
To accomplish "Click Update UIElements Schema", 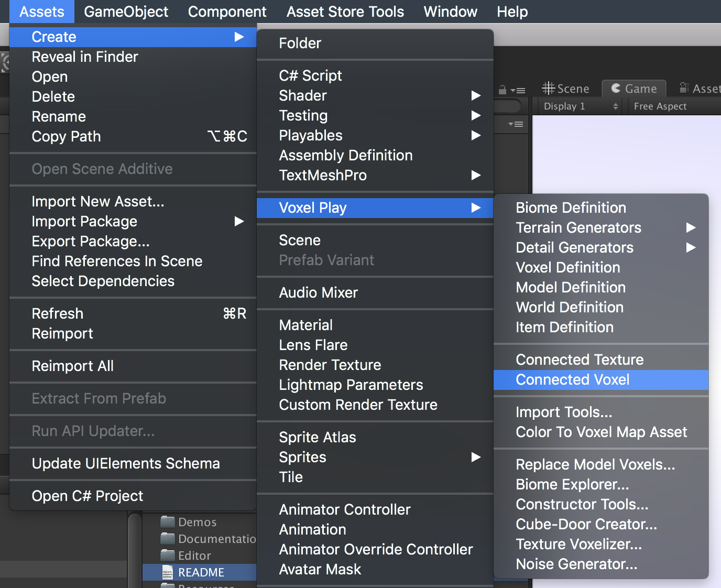I will point(133,463).
